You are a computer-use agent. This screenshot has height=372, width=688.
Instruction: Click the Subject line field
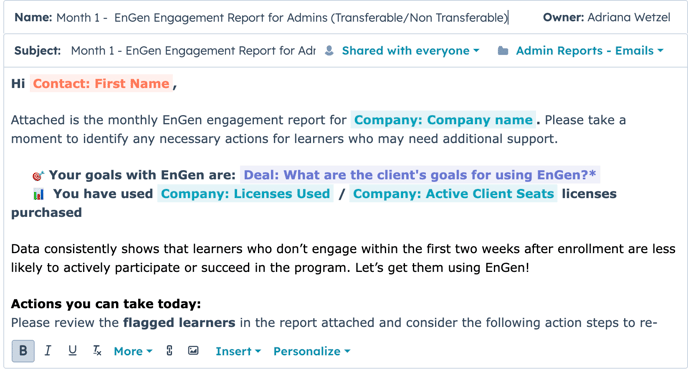tap(193, 51)
